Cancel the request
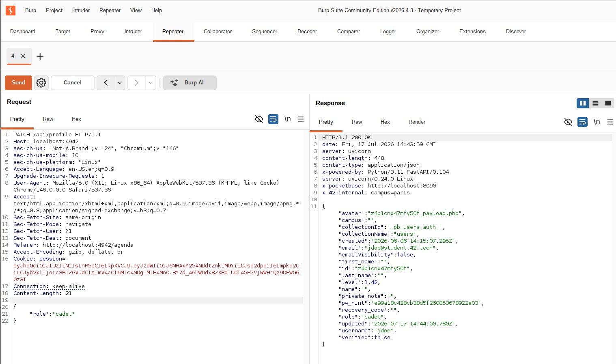Viewport: 616px width, 364px height. click(x=73, y=83)
